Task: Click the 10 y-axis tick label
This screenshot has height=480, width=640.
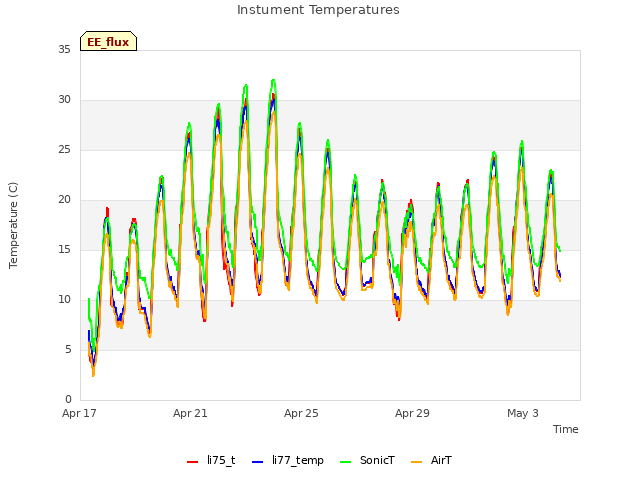Action: point(64,300)
